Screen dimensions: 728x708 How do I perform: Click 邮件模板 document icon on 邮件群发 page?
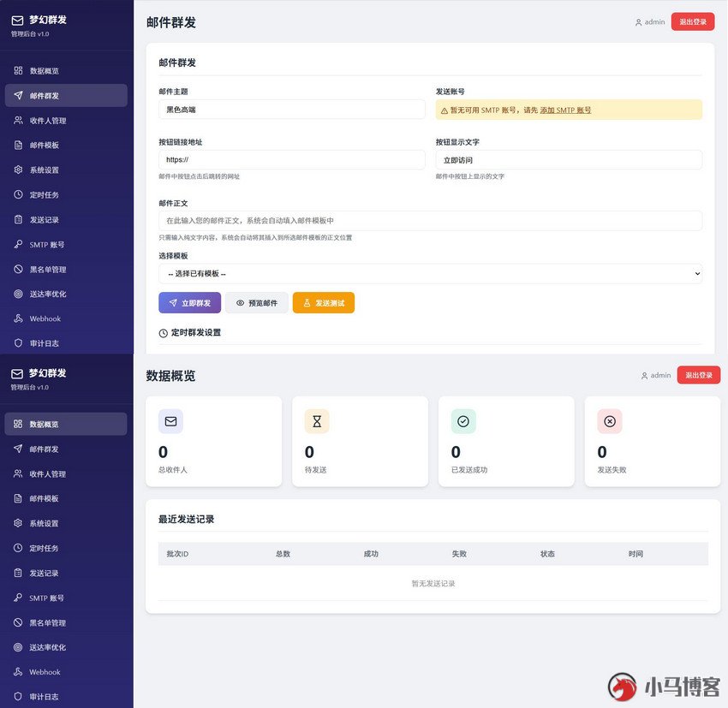pos(18,145)
